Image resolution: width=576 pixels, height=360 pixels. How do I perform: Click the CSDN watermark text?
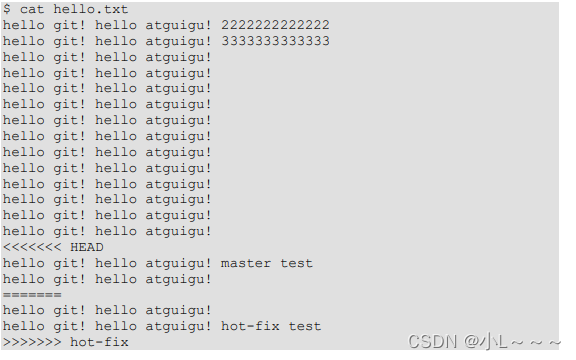coord(484,342)
